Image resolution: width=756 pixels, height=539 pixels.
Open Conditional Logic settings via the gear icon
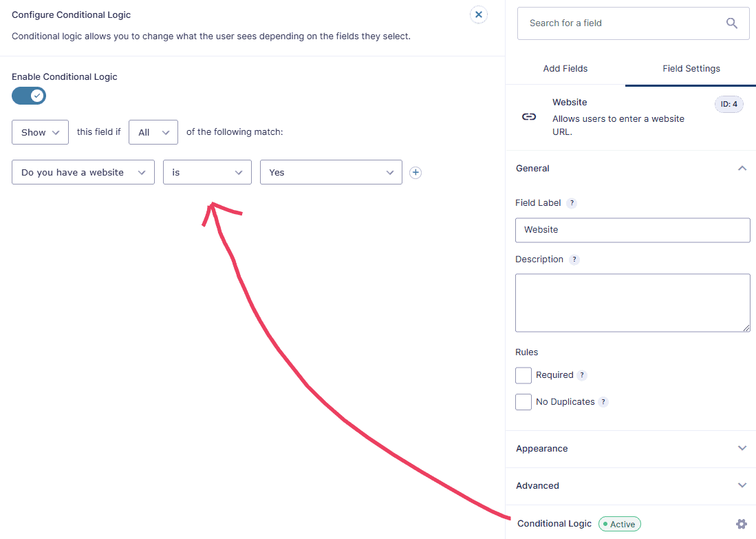coord(742,524)
